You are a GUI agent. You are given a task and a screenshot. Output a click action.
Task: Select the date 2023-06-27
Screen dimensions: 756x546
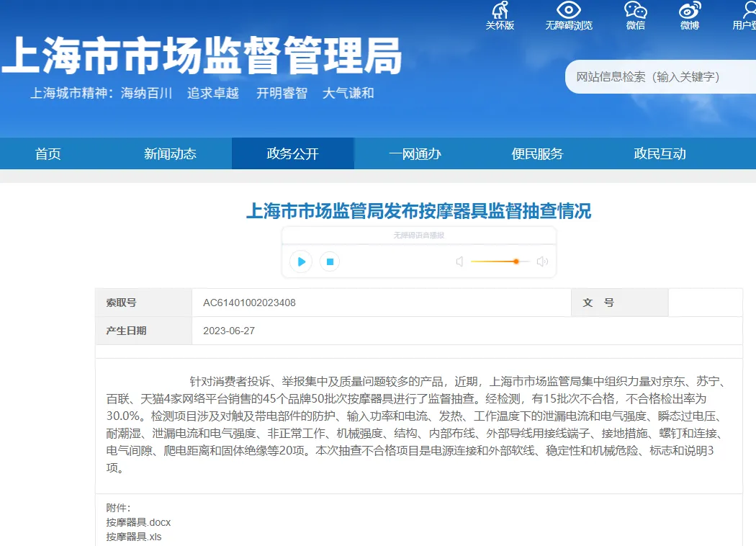[x=229, y=331]
